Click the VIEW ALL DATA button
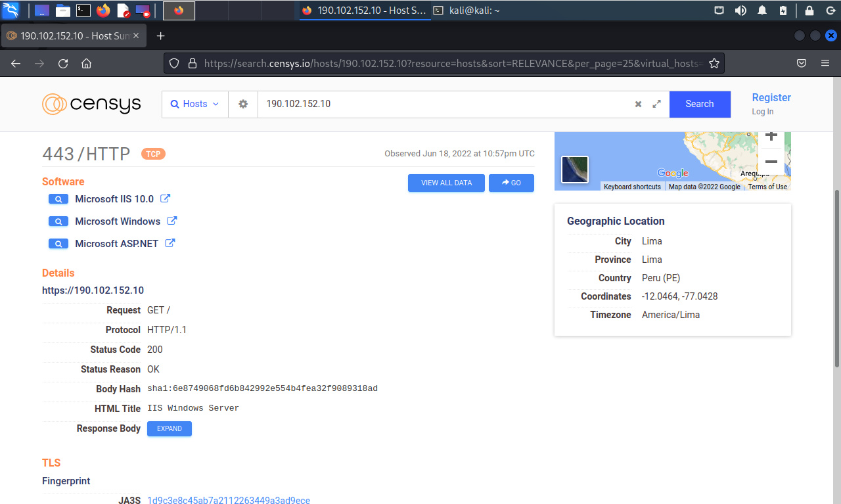The height and width of the screenshot is (504, 841). [x=446, y=183]
